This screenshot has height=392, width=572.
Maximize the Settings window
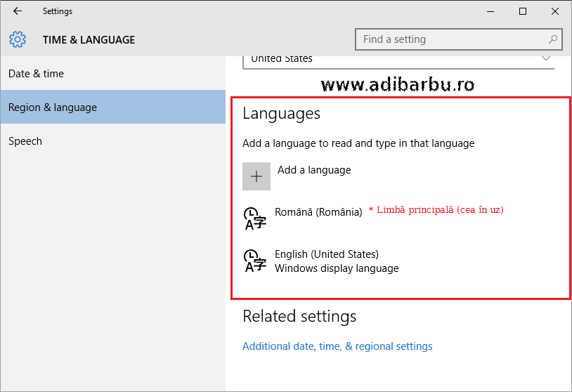[x=523, y=11]
